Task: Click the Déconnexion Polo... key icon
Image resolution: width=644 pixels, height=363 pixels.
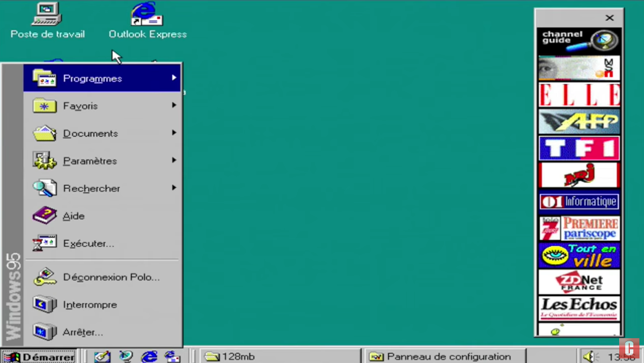Action: [x=45, y=277]
